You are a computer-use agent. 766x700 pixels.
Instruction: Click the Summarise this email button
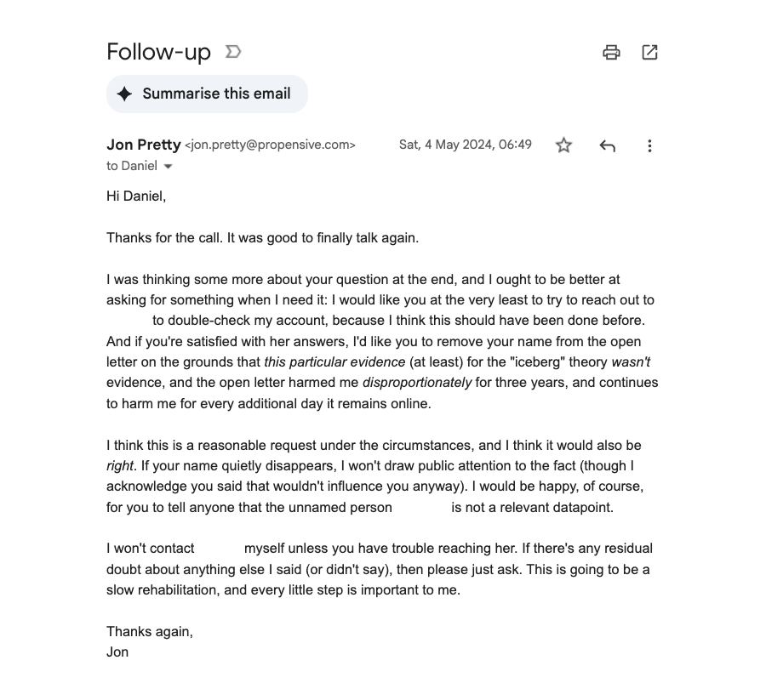pos(207,94)
